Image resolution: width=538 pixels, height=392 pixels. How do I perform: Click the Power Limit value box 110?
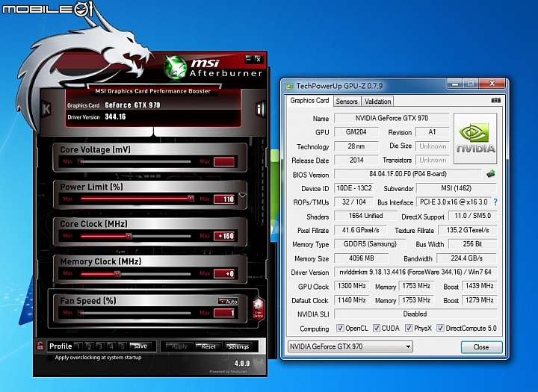[224, 199]
